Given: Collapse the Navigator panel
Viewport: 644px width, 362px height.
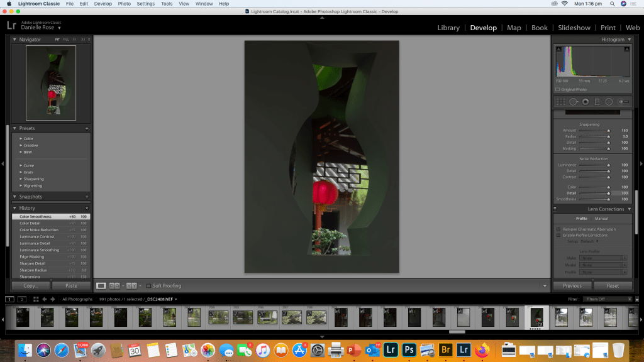Looking at the screenshot, I should (15, 40).
